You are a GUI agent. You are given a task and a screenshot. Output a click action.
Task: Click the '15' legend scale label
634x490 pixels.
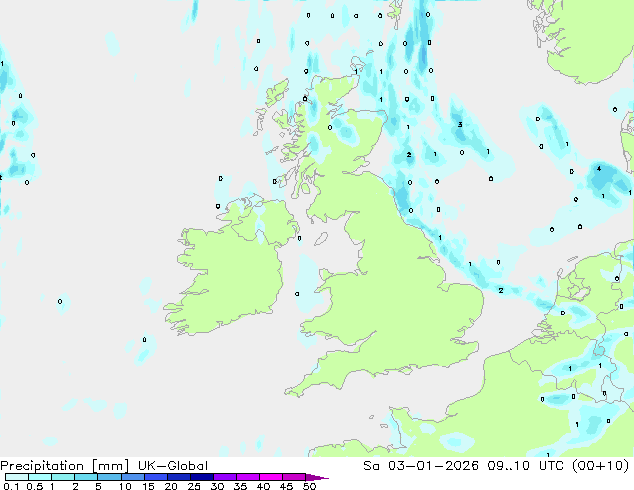148,486
